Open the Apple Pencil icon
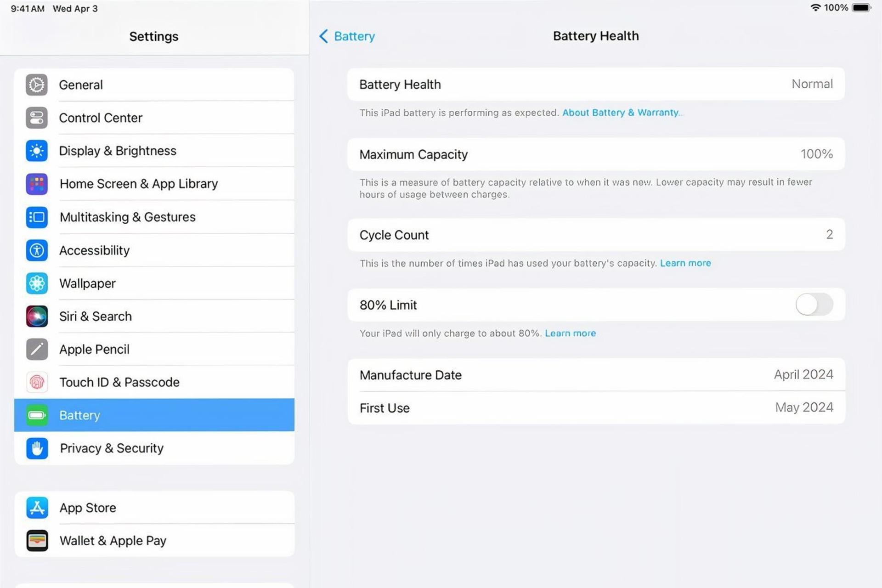Viewport: 882px width, 588px height. coord(37,350)
